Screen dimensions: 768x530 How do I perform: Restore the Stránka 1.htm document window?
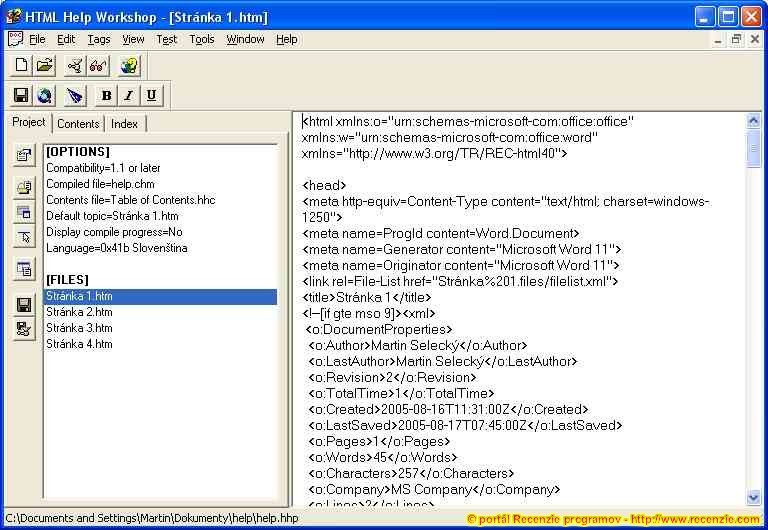tap(736, 40)
